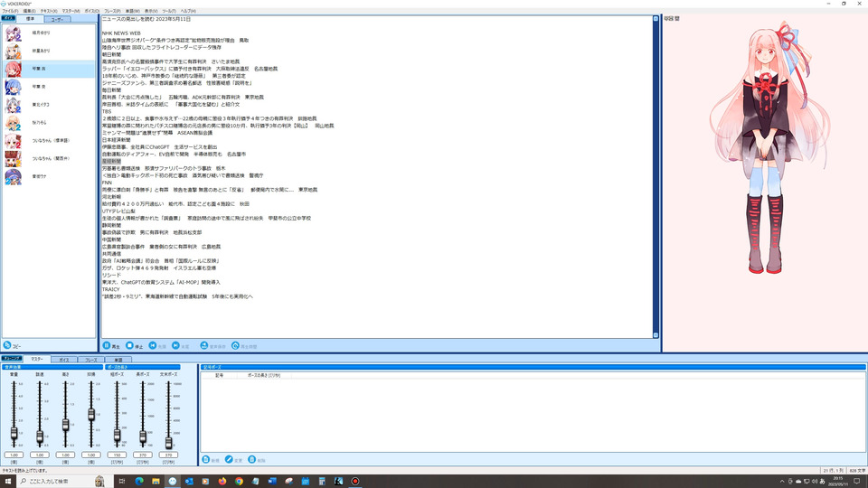This screenshot has height=488, width=868.
Task: Open the ヘルプ(H) menu
Action: coord(188,11)
